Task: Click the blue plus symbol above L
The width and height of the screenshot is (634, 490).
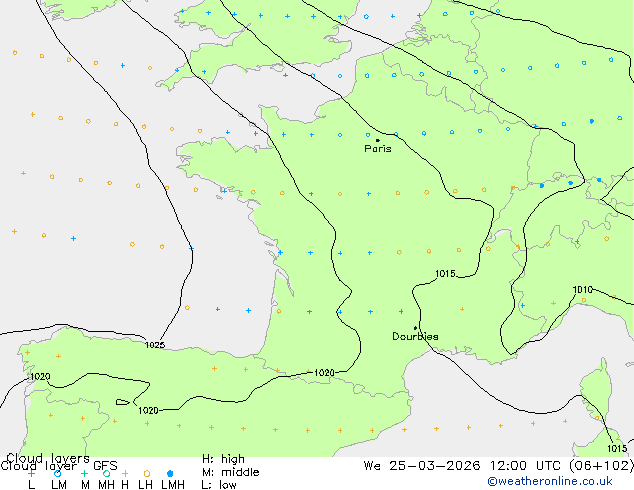Action: pos(31,473)
